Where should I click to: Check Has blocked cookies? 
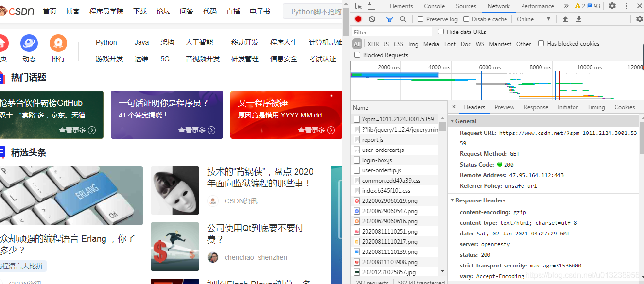point(541,43)
